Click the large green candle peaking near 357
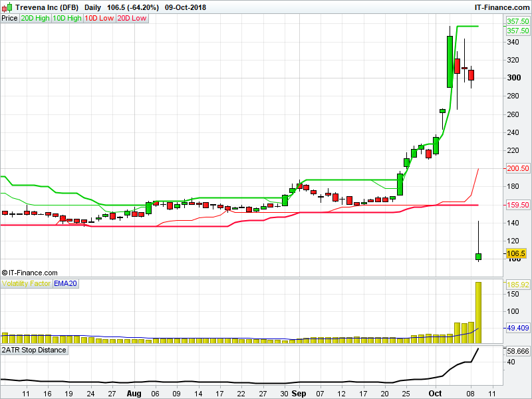 pos(450,62)
